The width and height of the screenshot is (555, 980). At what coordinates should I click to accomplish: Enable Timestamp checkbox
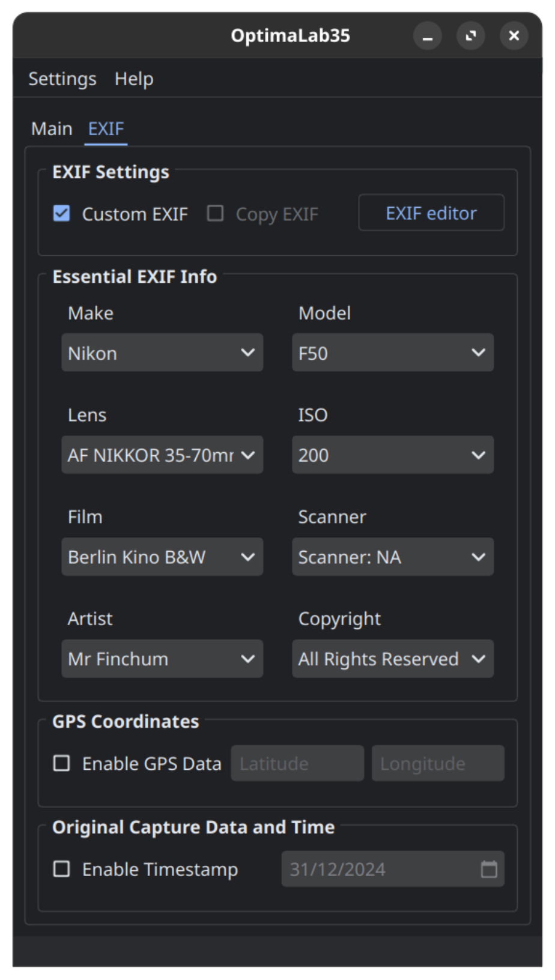pos(62,869)
